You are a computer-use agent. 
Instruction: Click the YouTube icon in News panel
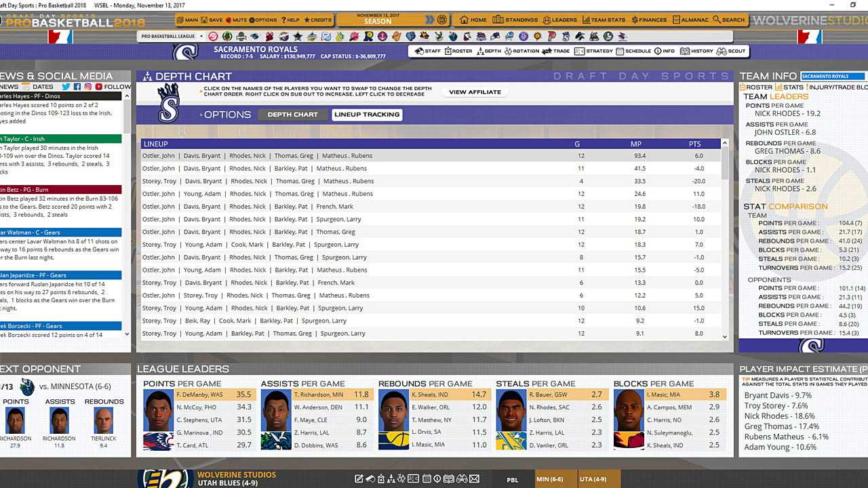[99, 87]
